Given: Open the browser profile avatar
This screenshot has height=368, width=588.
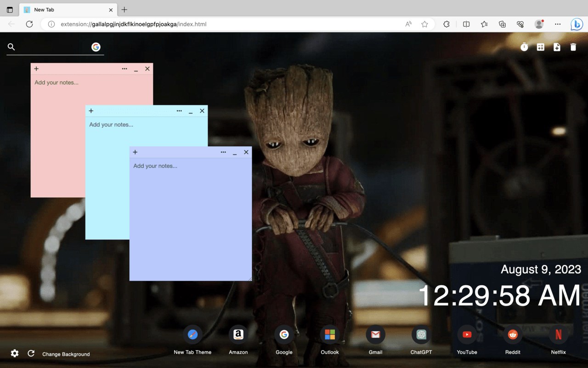Looking at the screenshot, I should pos(539,24).
